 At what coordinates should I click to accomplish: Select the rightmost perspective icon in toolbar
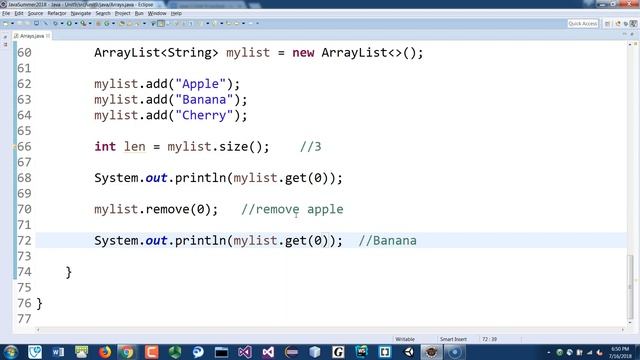(633, 24)
